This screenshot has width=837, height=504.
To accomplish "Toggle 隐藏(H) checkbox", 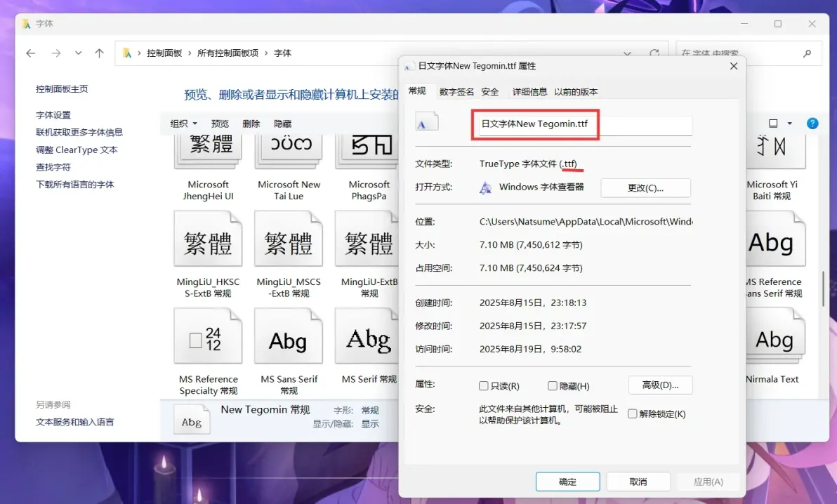I will coord(553,385).
